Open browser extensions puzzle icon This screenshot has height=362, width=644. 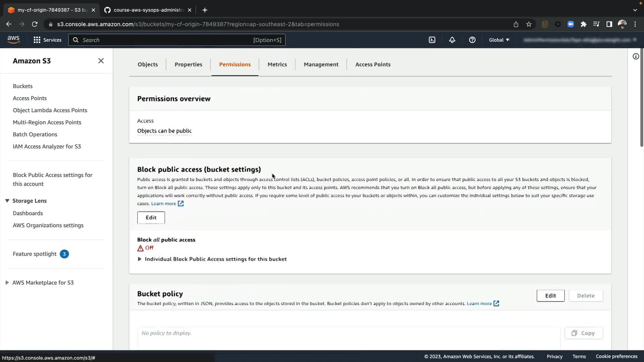click(584, 24)
